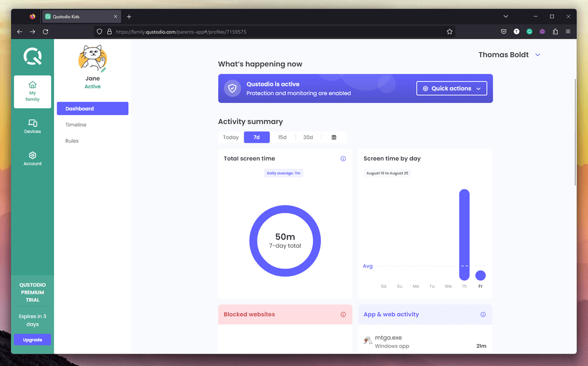
Task: Reload the current page
Action: [x=45, y=32]
